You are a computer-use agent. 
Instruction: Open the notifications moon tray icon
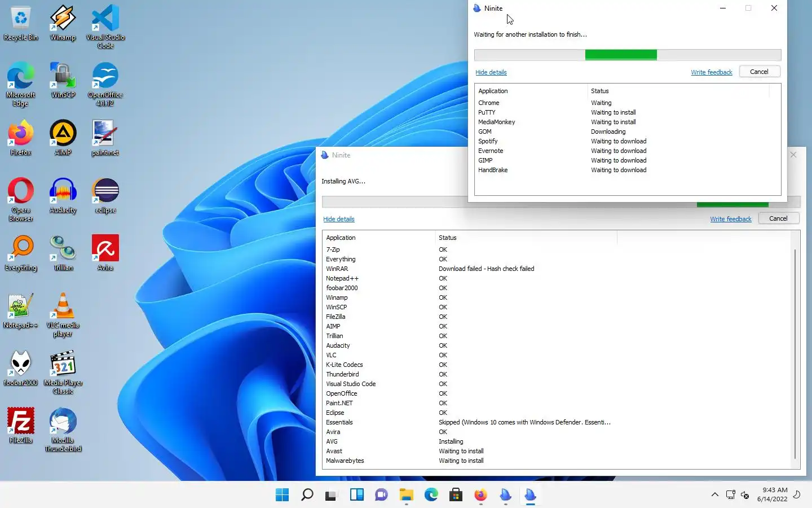[x=797, y=495]
